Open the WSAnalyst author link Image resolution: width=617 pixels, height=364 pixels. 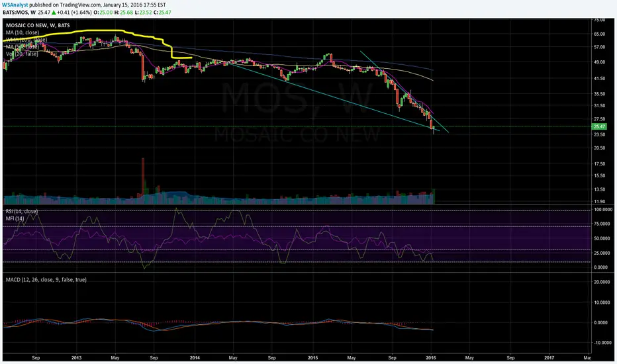click(x=15, y=5)
